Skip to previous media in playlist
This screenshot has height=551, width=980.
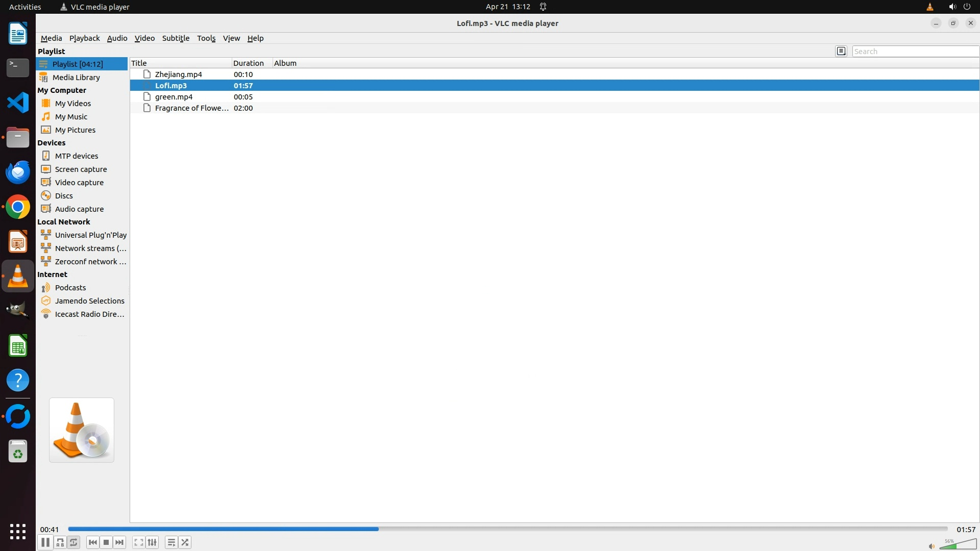[92, 542]
